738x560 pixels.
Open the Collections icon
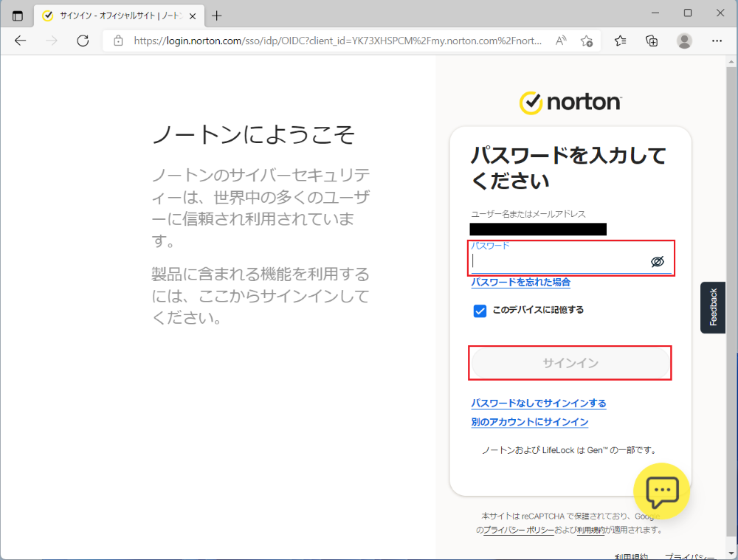click(x=652, y=41)
